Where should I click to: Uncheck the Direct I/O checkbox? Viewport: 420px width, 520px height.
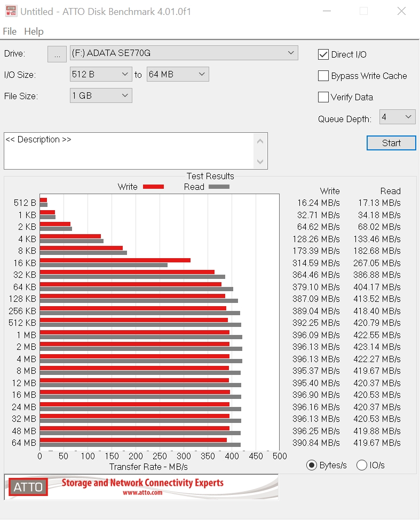pos(323,54)
